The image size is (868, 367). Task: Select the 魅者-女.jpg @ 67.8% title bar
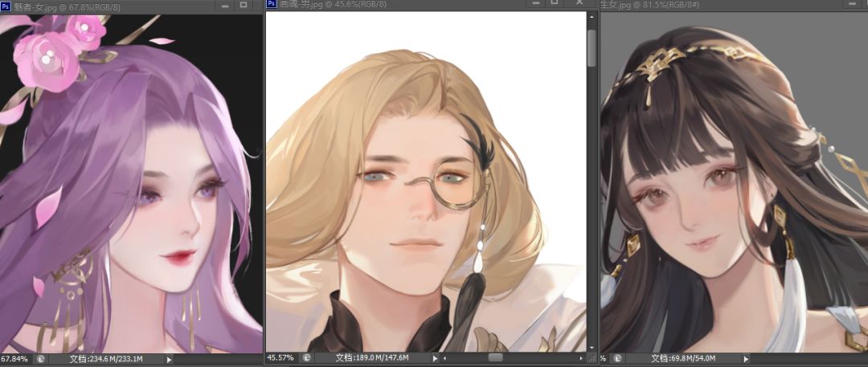tap(131, 7)
